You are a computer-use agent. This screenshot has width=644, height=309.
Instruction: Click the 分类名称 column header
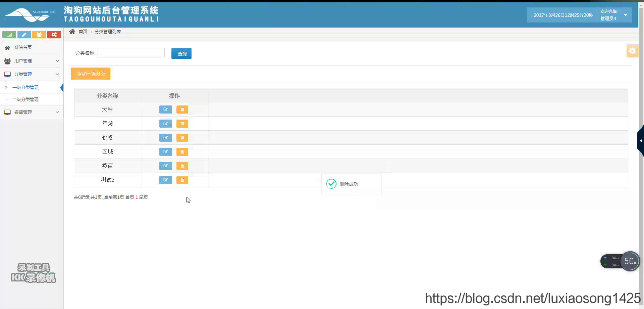pos(108,96)
